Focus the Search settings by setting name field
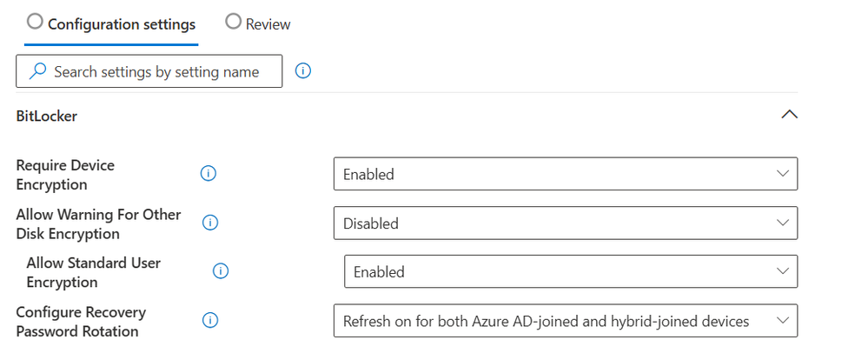The height and width of the screenshot is (360, 868). [149, 71]
